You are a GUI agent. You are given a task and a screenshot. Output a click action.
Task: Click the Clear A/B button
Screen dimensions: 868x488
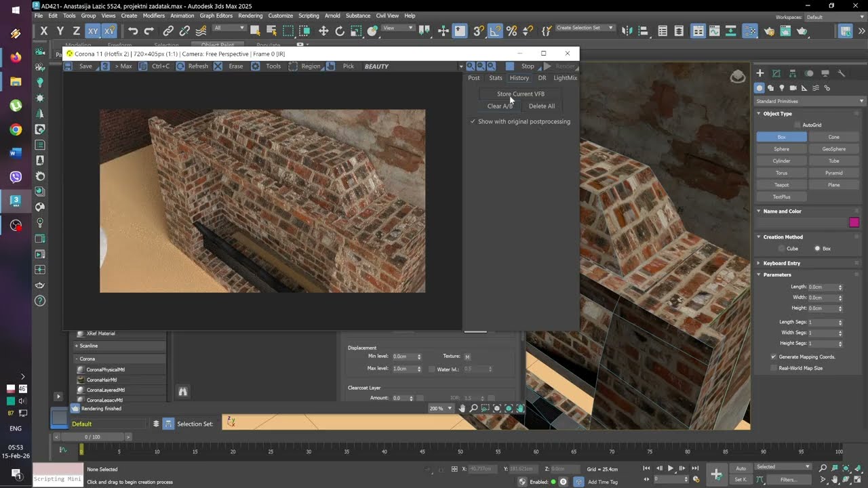point(500,106)
